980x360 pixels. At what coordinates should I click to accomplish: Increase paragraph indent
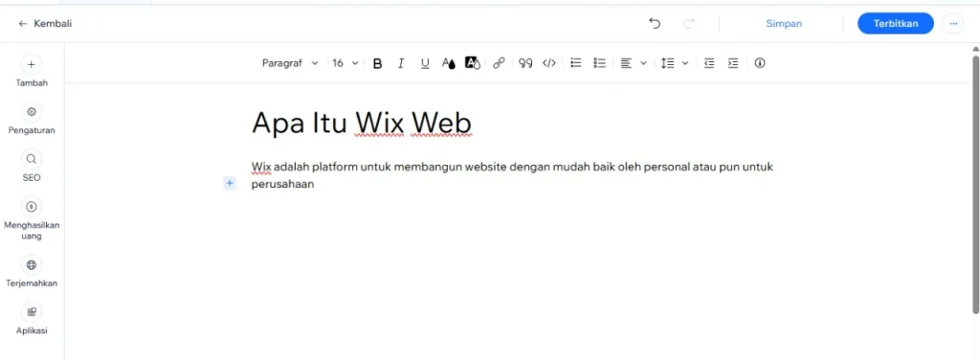(732, 63)
